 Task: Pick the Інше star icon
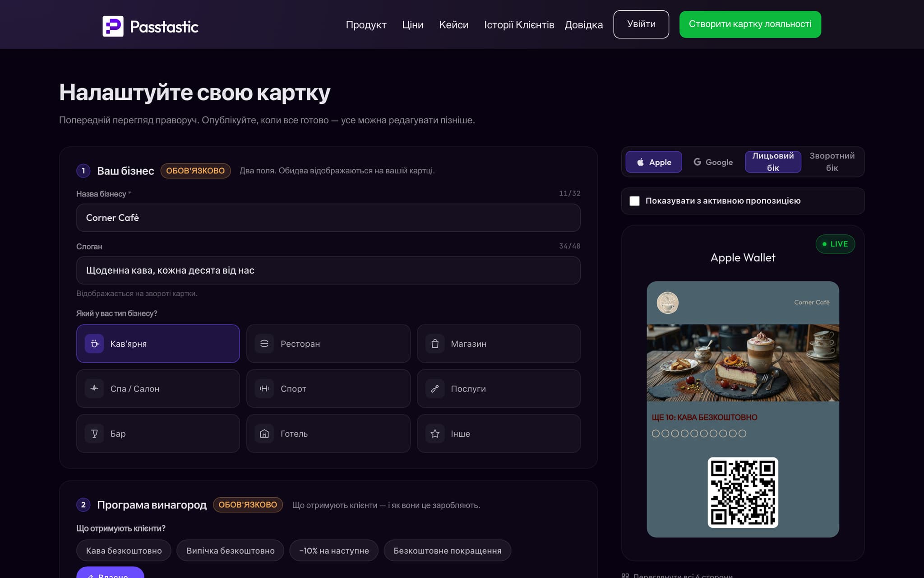pyautogui.click(x=435, y=433)
